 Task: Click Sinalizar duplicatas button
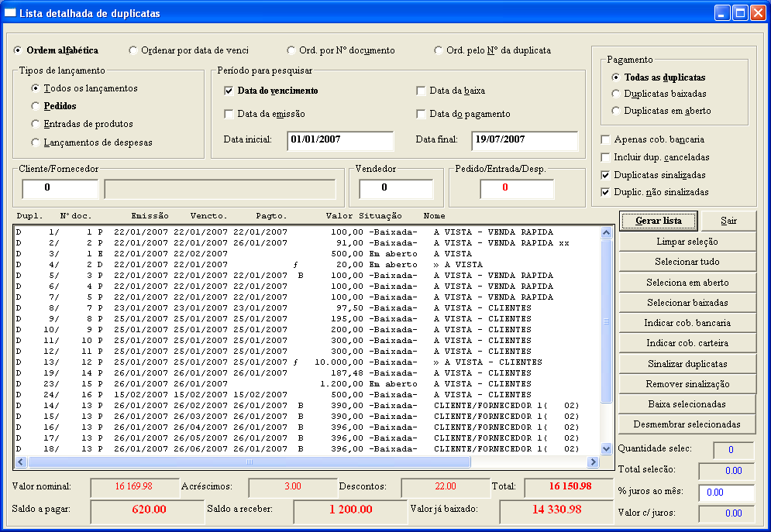point(687,364)
